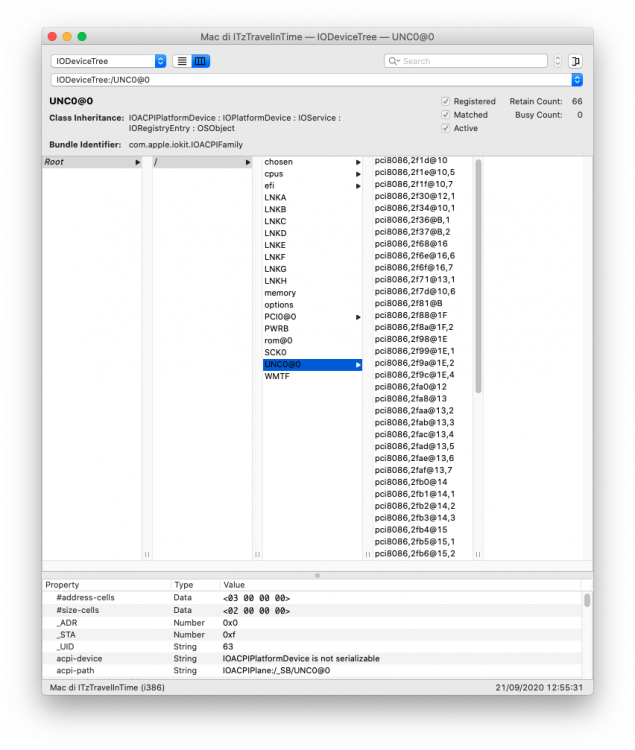635x750 pixels.
Task: Expand the chosen node
Action: (358, 162)
